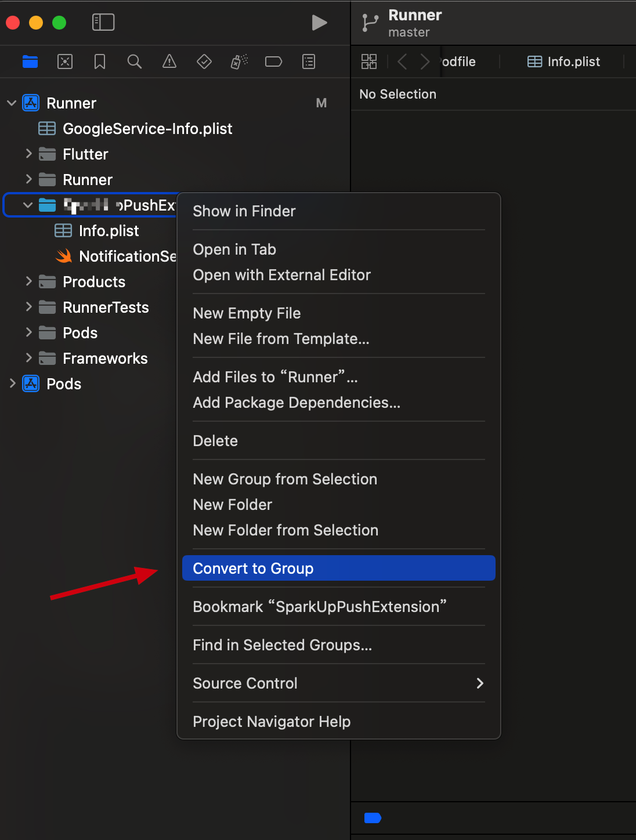Switch to the Info.plist editor tab
Image resolution: width=636 pixels, height=840 pixels.
click(x=563, y=61)
